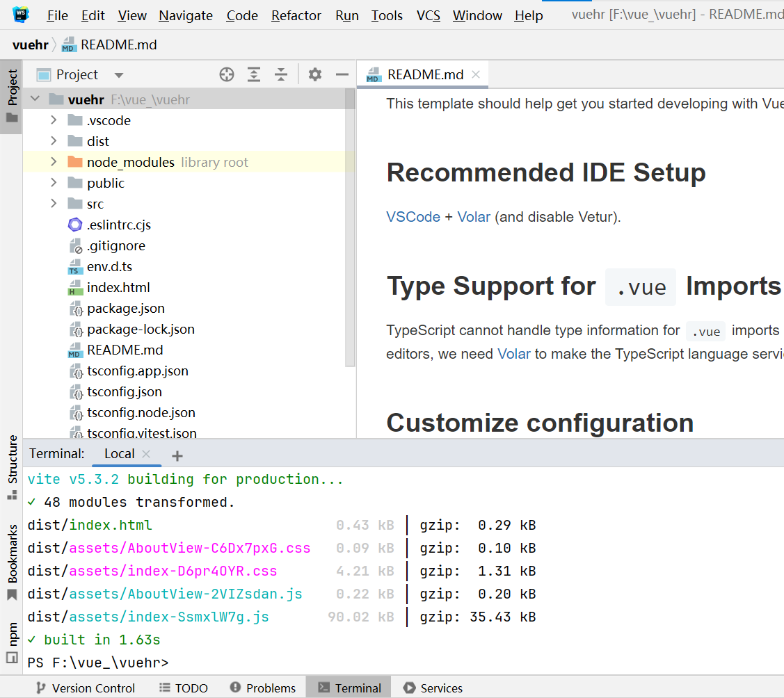
Task: Open the Help menu
Action: click(529, 15)
